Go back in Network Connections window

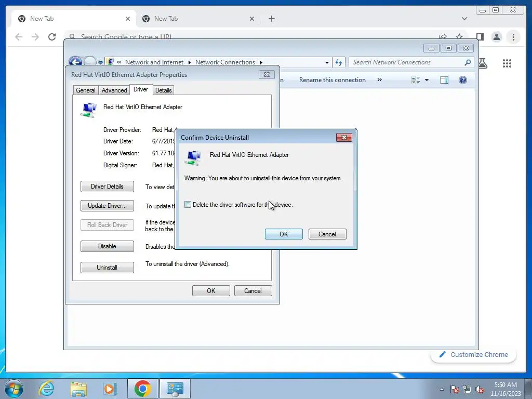(75, 62)
